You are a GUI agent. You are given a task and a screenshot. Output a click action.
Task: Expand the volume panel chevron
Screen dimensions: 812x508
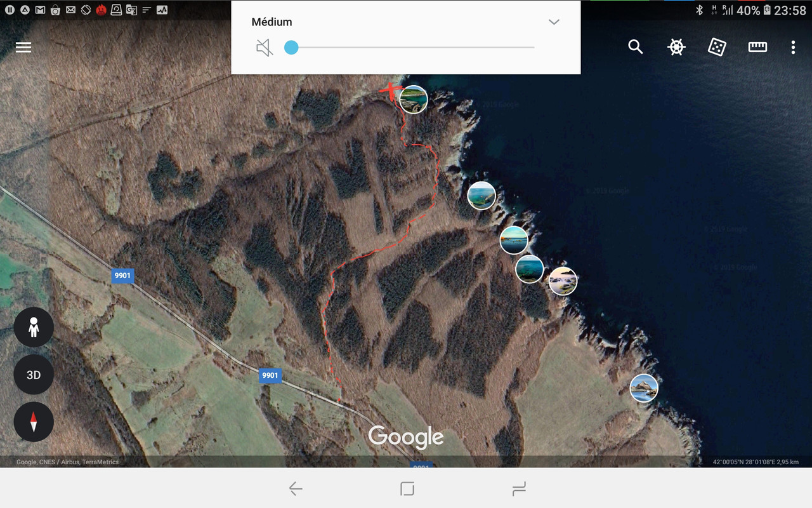(x=554, y=22)
